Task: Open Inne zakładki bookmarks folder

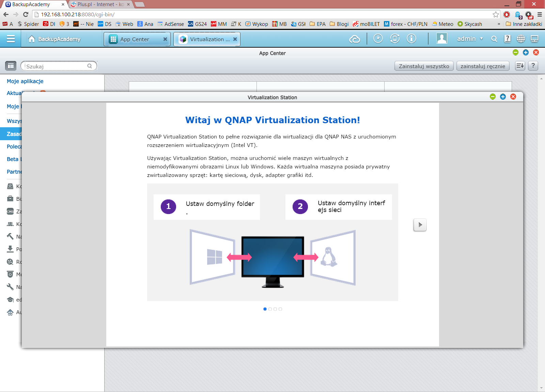Action: point(524,24)
